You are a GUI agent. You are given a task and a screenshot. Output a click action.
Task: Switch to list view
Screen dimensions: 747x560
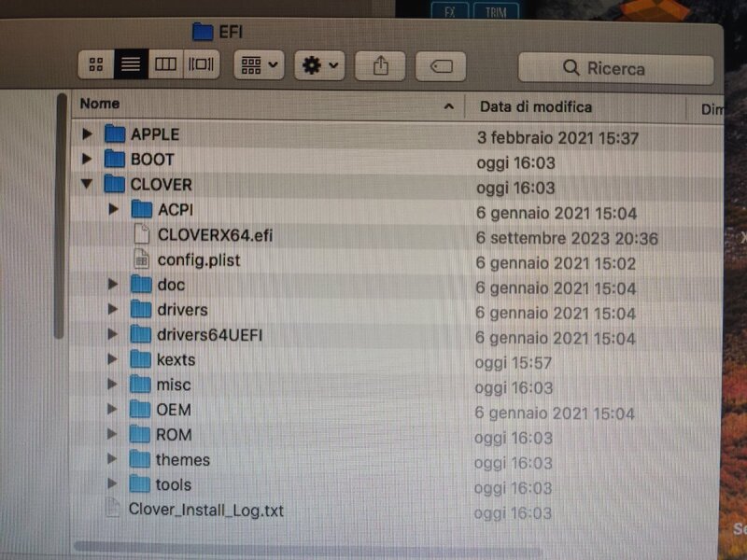pyautogui.click(x=131, y=64)
